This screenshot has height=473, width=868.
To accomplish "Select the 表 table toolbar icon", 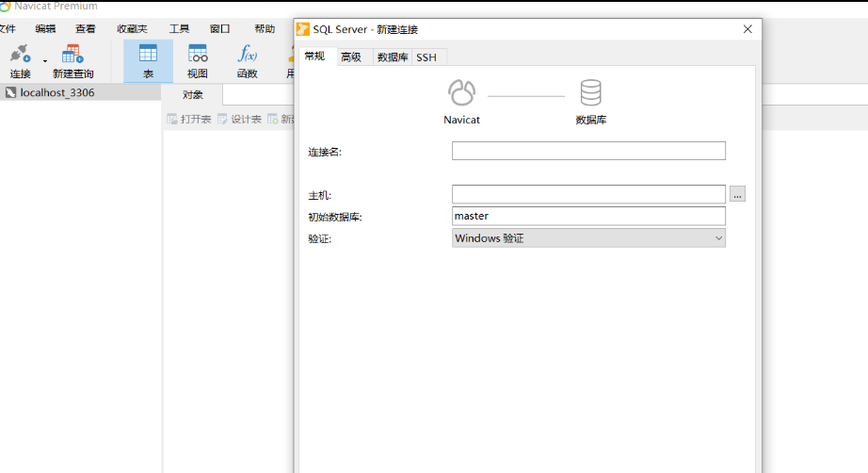I will (148, 61).
